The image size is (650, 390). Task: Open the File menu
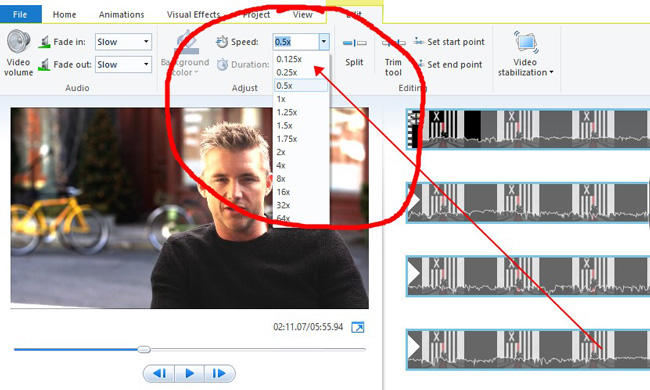coord(20,15)
